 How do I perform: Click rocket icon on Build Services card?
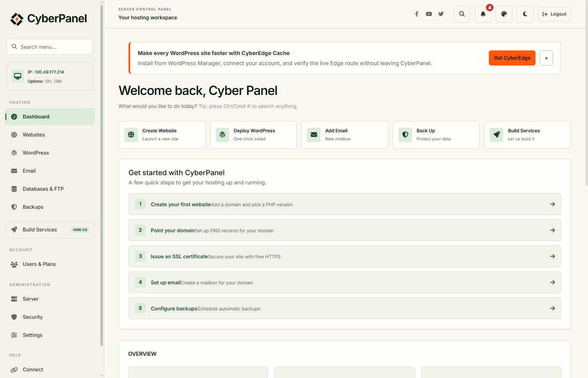[x=496, y=135]
